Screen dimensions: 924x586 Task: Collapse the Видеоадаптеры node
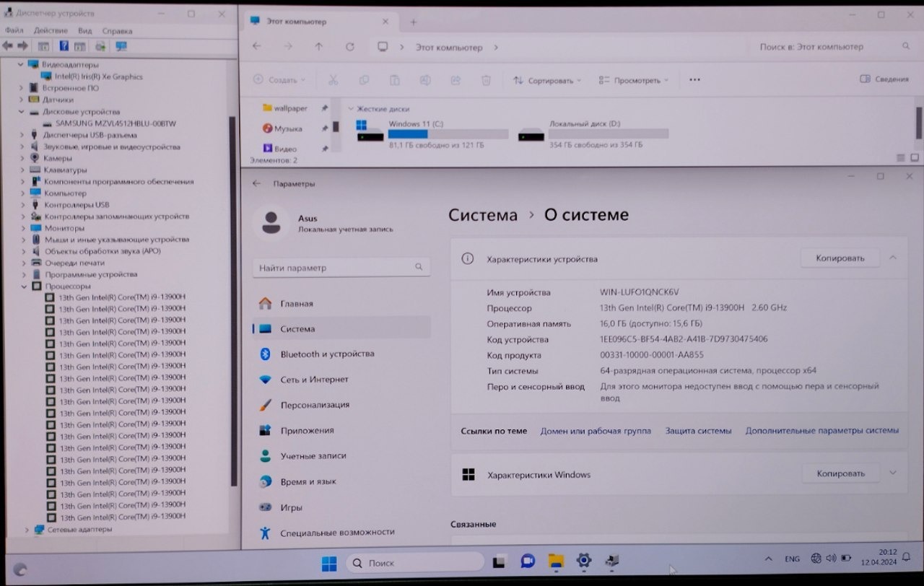tap(22, 64)
